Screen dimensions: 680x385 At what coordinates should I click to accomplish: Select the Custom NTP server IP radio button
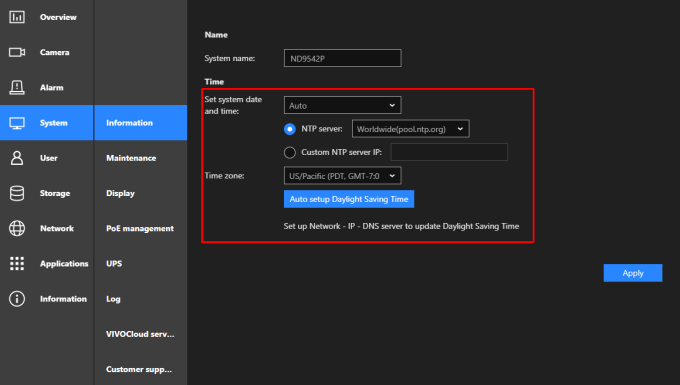tap(290, 152)
